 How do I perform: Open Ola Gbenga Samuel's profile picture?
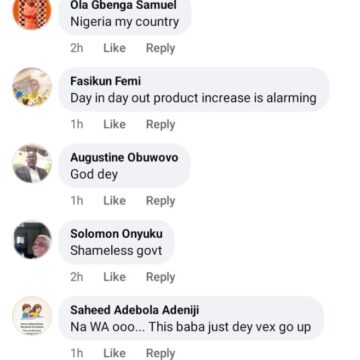32,12
